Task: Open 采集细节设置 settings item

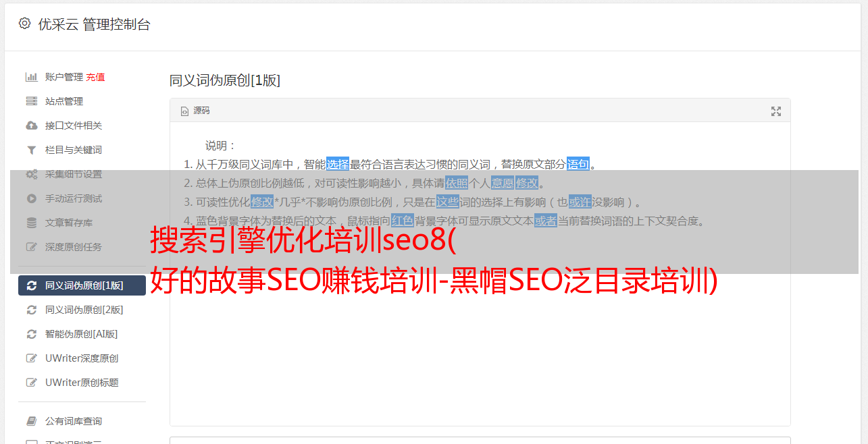Action: 82,174
